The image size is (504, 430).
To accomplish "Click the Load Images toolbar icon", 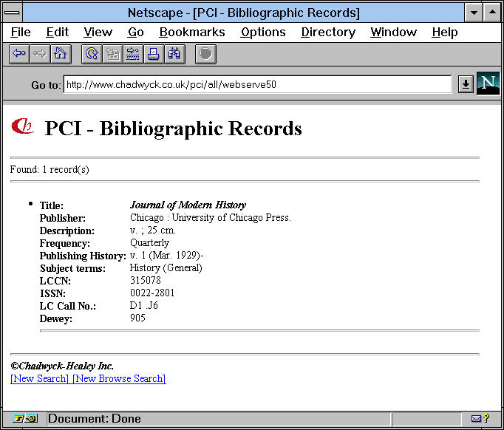I will 112,54.
